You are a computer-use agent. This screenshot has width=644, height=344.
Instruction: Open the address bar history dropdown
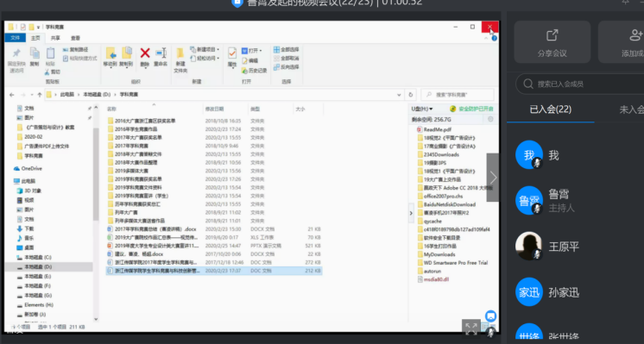(x=399, y=95)
